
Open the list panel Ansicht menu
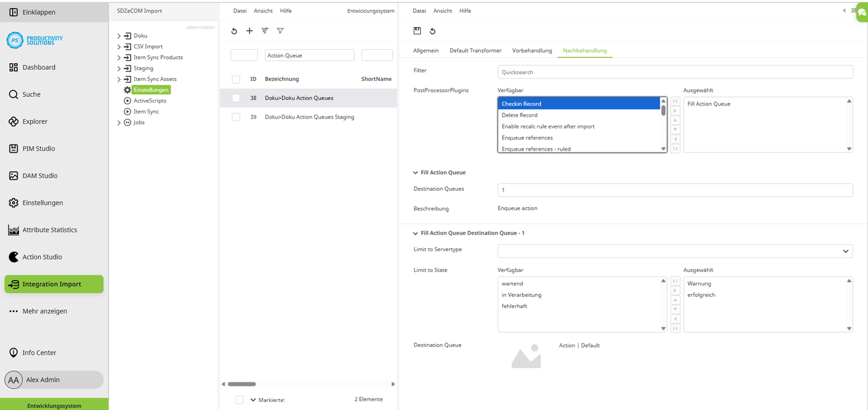(263, 11)
